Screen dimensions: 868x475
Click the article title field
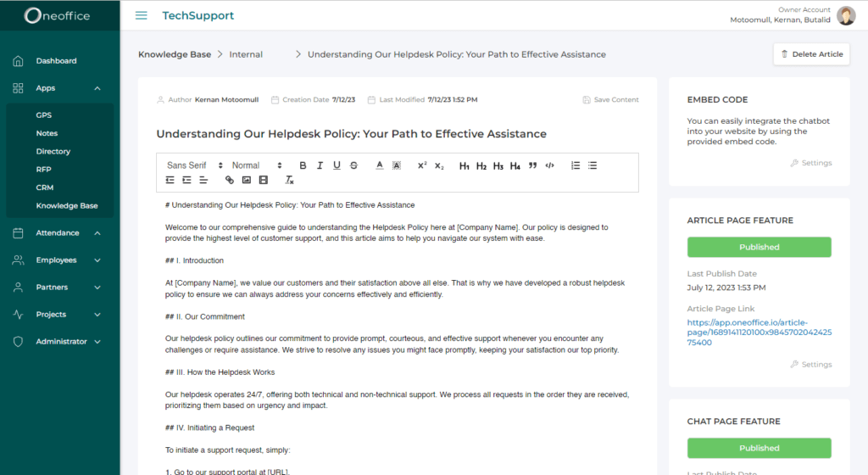click(352, 134)
